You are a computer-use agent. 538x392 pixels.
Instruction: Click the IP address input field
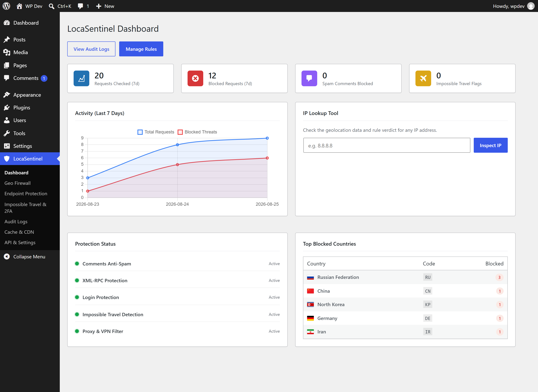pos(387,145)
